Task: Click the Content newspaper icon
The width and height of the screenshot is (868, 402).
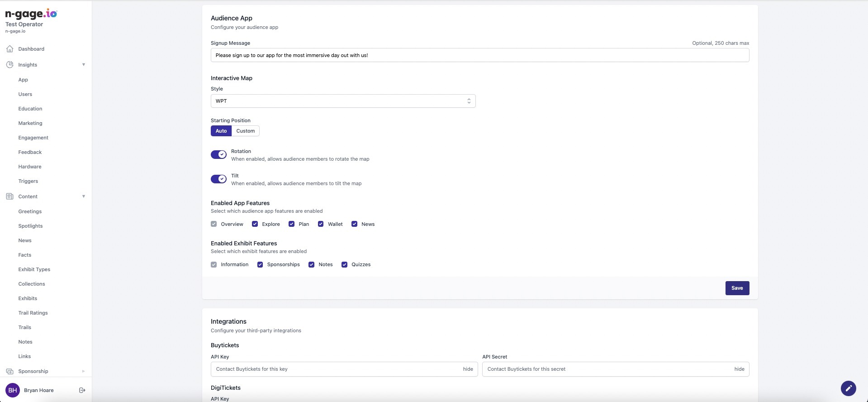Action: (x=9, y=196)
